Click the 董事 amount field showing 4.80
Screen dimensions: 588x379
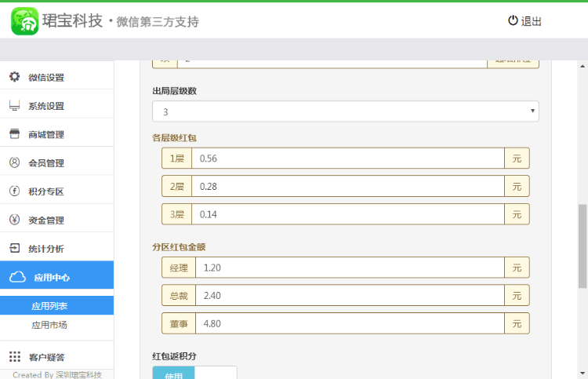(350, 323)
